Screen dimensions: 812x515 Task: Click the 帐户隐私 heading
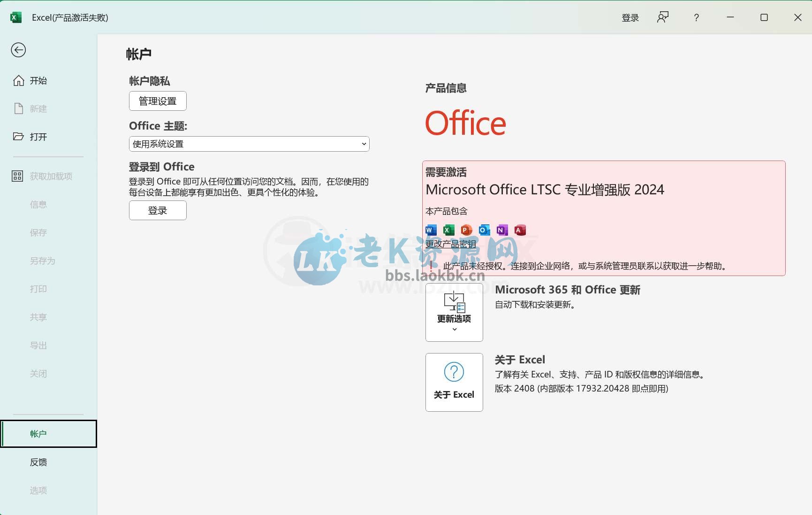coord(150,81)
